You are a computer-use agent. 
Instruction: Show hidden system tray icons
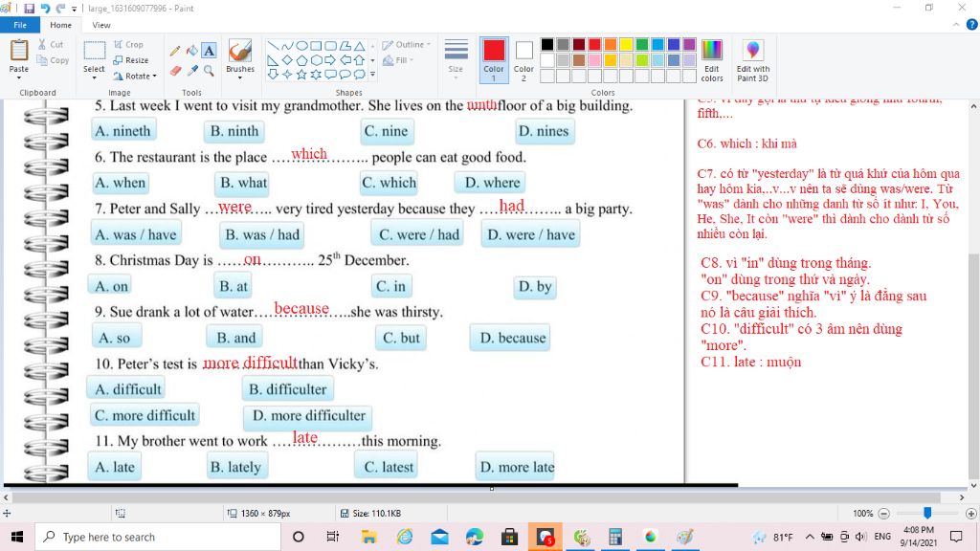tap(810, 537)
